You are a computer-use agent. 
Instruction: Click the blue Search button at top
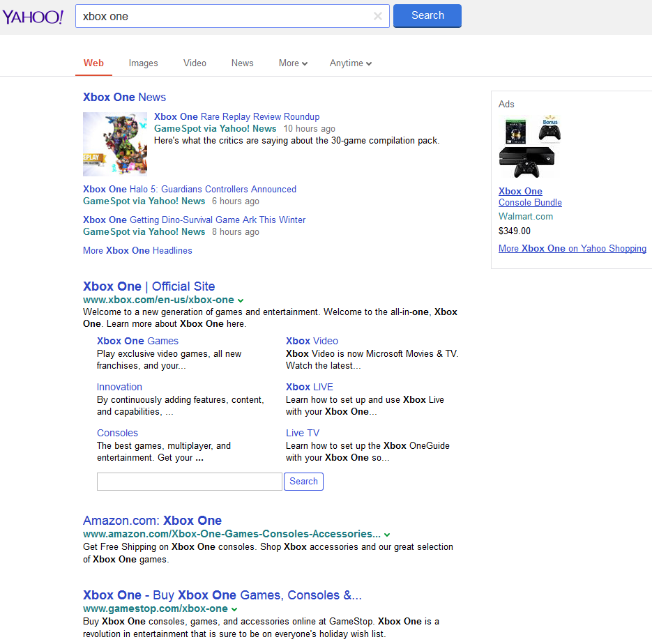click(427, 16)
